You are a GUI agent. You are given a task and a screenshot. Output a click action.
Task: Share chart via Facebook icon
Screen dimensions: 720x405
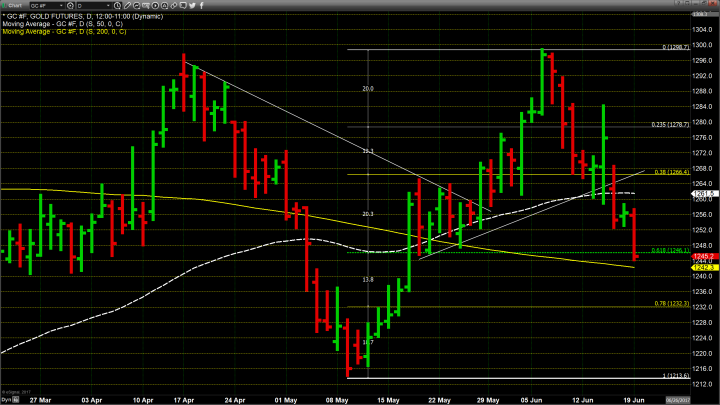[202, 6]
